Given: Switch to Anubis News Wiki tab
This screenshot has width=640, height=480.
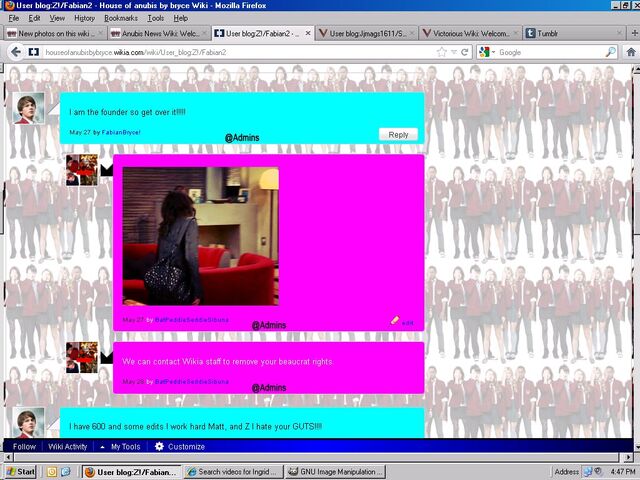Looking at the screenshot, I should pos(159,33).
